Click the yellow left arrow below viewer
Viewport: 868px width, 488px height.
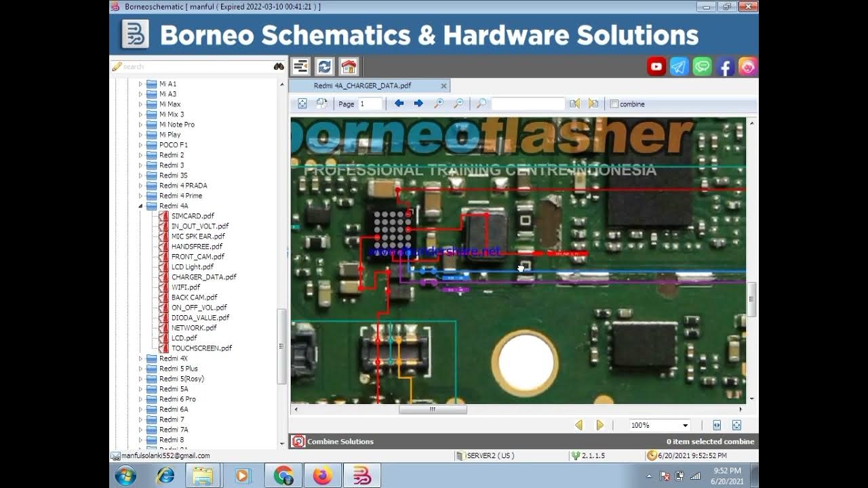coord(578,425)
